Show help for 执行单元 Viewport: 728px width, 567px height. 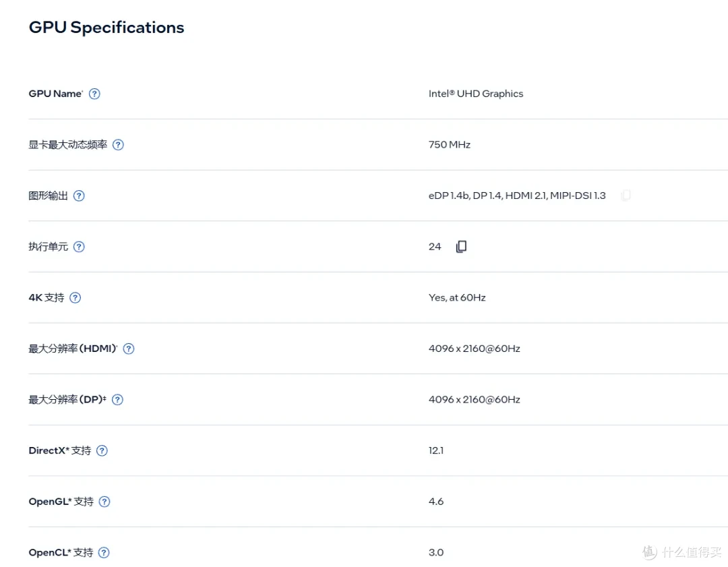tap(79, 247)
